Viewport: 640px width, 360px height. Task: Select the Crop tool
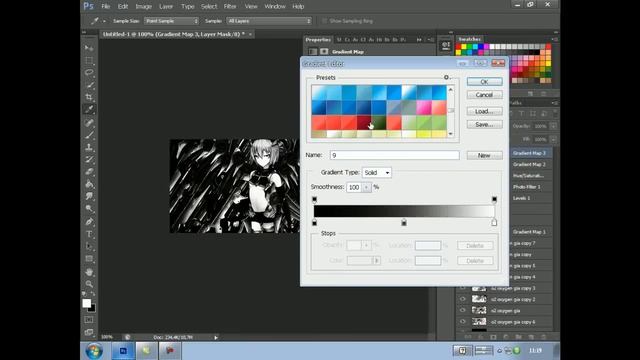point(89,97)
